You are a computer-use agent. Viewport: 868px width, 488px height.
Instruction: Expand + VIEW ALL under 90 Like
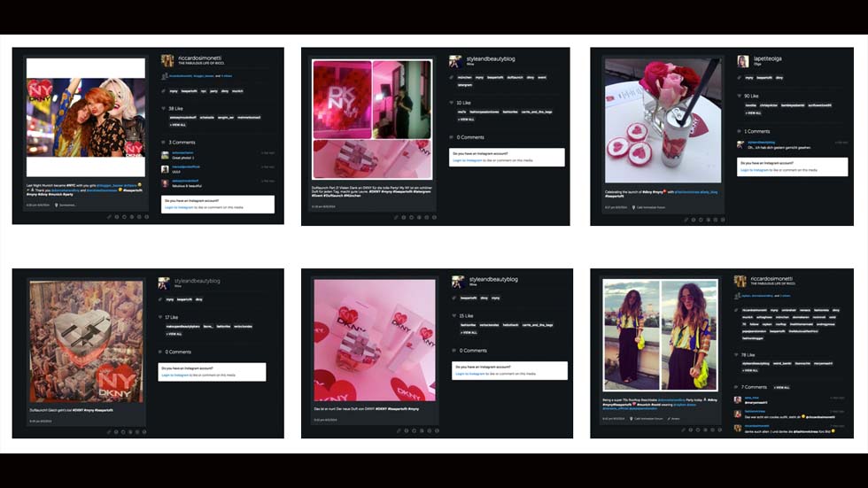pos(754,112)
